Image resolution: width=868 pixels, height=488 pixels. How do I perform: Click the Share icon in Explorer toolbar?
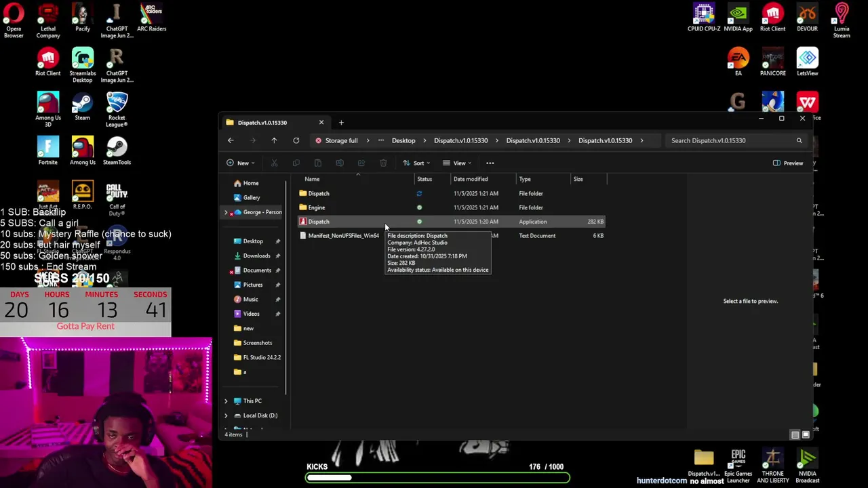(361, 163)
